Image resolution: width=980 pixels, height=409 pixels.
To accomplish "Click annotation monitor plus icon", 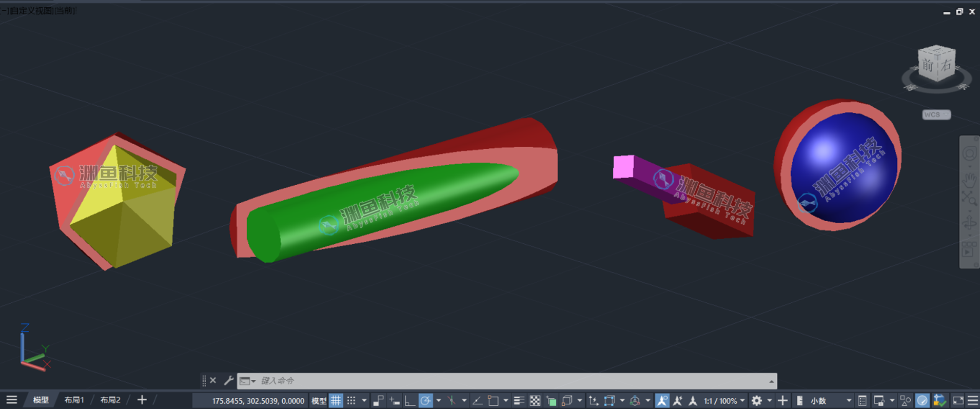I will [x=782, y=400].
